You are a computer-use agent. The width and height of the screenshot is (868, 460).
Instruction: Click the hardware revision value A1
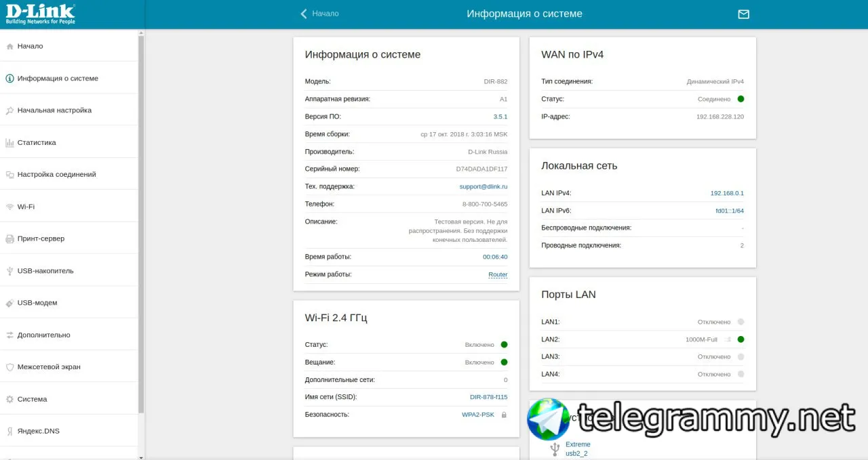pos(503,99)
